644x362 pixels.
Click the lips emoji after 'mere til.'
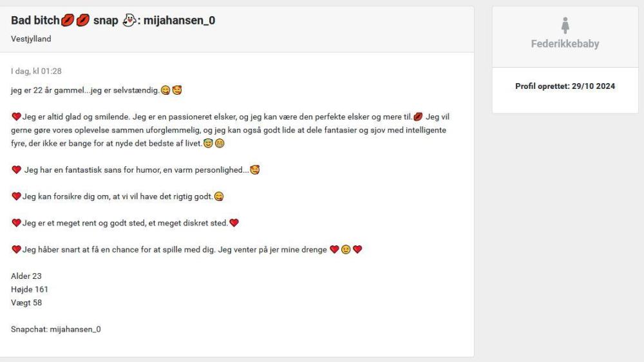click(x=418, y=117)
